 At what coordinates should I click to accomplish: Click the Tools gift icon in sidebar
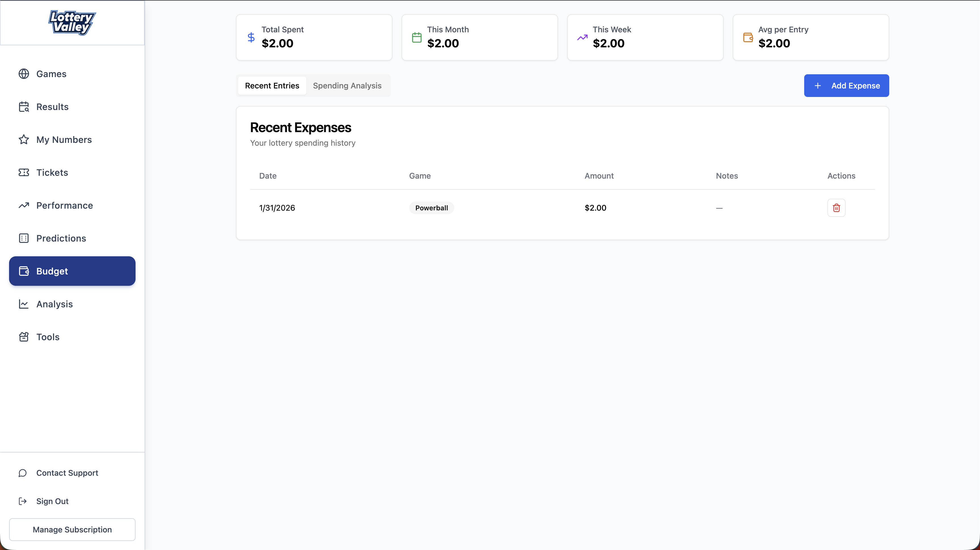click(24, 337)
